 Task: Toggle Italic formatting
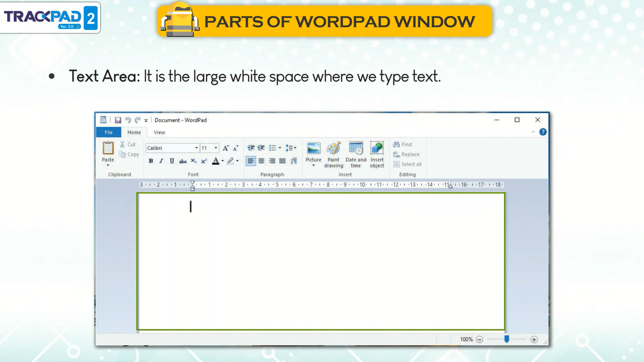coord(161,161)
